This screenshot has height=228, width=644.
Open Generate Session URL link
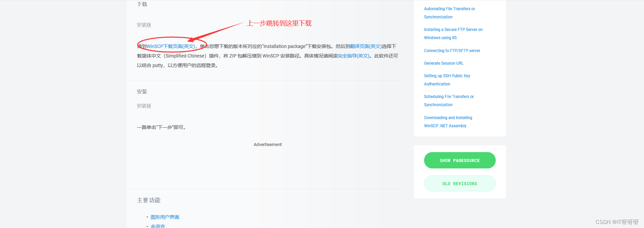tap(444, 63)
